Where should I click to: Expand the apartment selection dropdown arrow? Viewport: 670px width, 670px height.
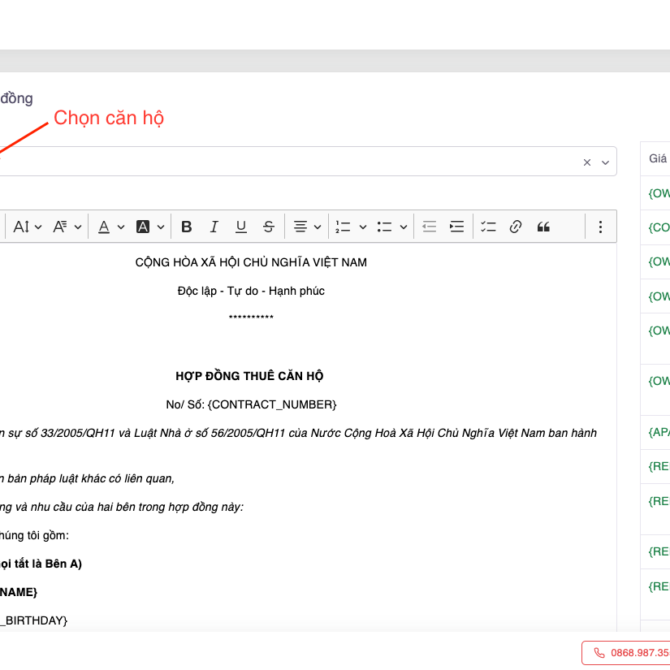click(604, 162)
